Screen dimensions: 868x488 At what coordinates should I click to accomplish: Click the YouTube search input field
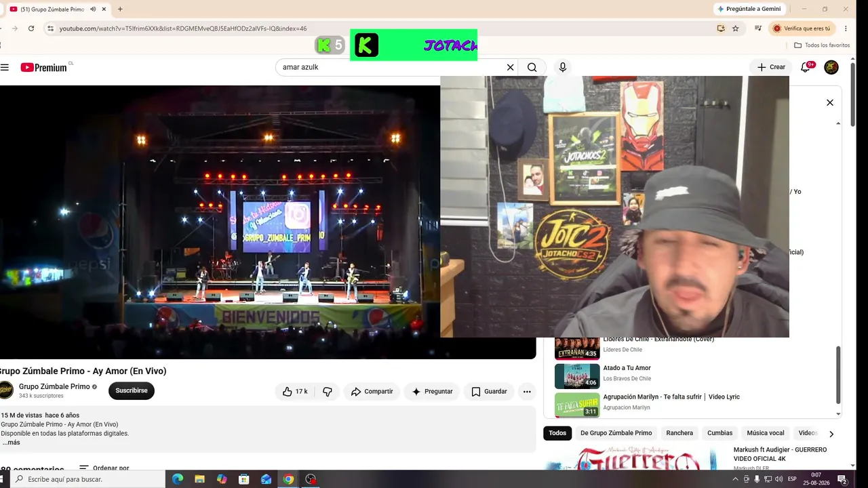pos(392,67)
